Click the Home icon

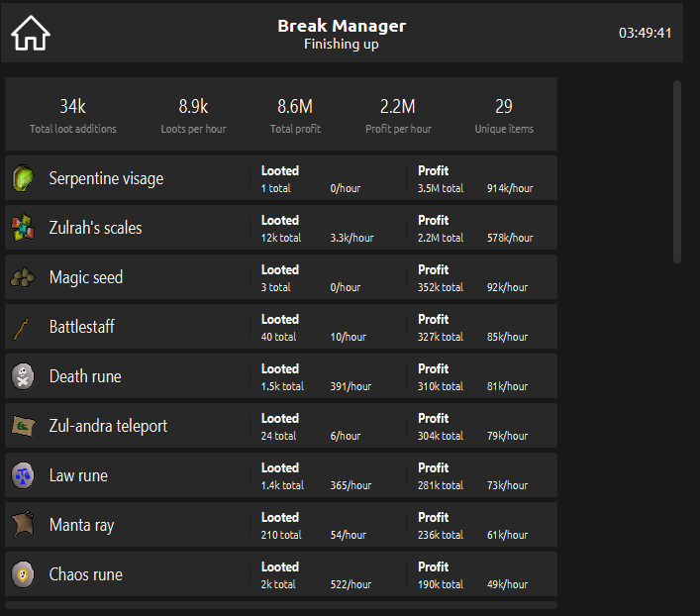[31, 33]
